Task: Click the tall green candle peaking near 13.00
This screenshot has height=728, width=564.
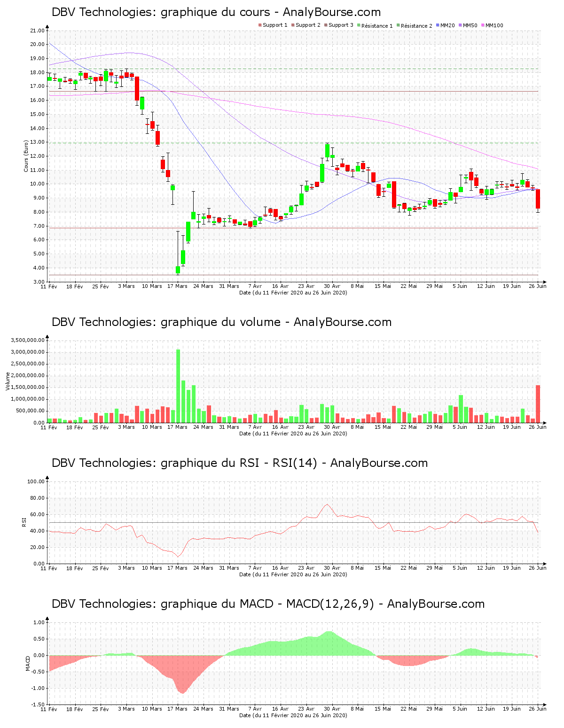Action: 327,151
